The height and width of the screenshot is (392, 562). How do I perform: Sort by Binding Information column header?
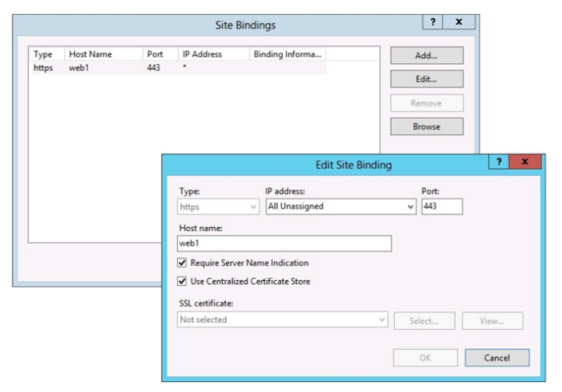(288, 54)
